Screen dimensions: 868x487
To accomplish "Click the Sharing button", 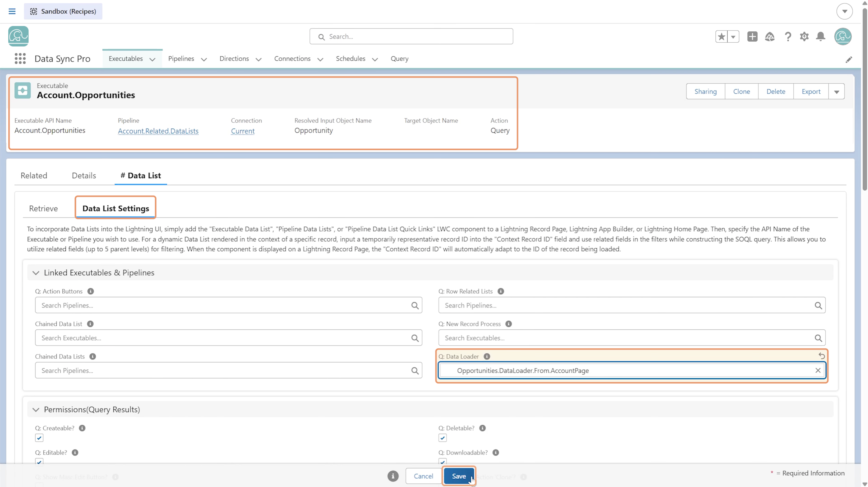I will [705, 92].
